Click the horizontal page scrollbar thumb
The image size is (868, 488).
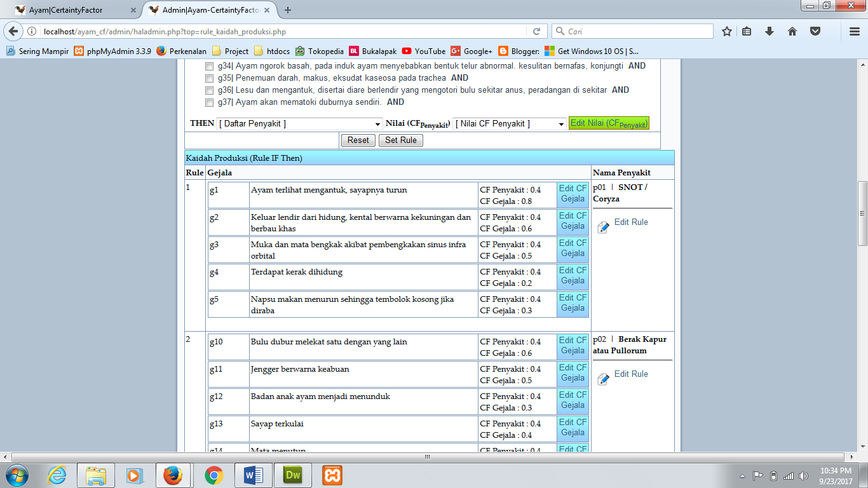(428, 457)
